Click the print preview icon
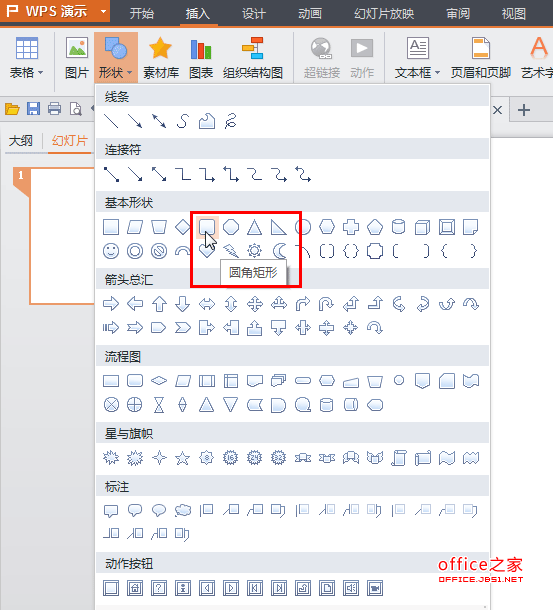 point(75,109)
